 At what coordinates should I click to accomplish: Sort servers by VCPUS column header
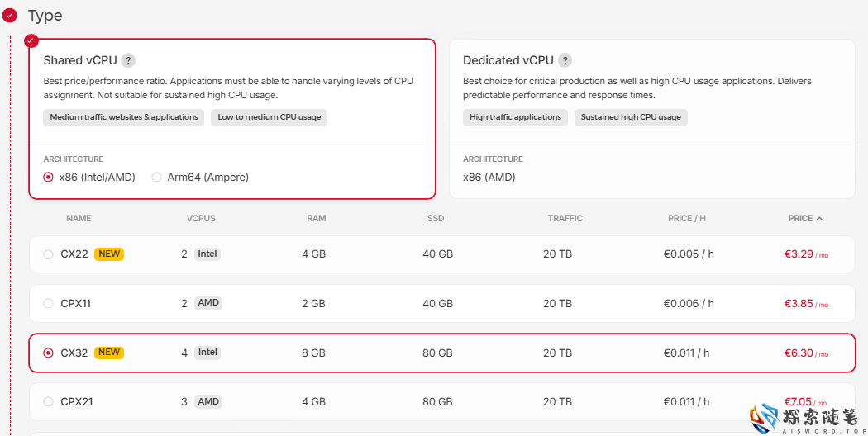click(x=201, y=219)
